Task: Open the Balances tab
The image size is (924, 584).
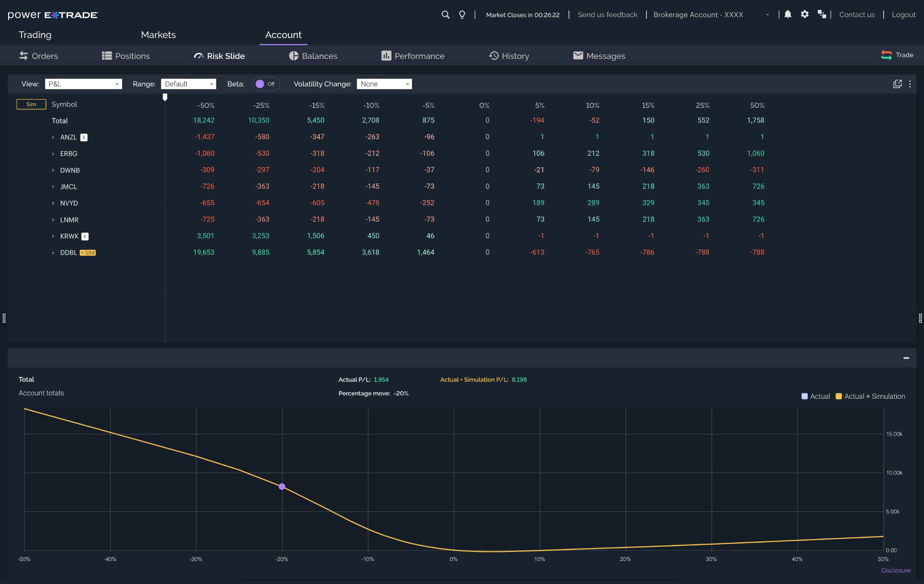Action: [x=313, y=56]
